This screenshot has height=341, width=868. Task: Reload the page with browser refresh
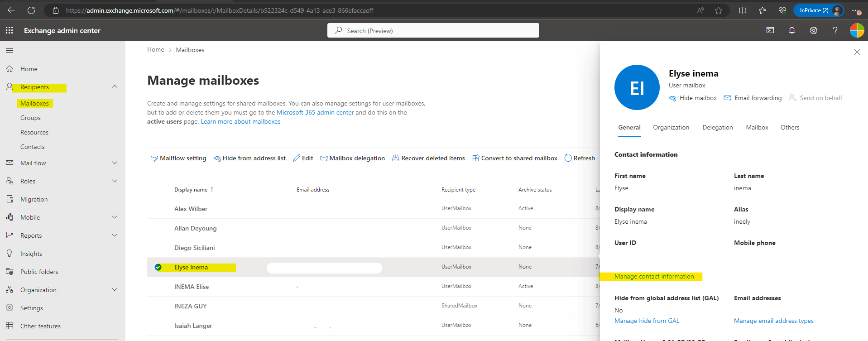click(31, 10)
